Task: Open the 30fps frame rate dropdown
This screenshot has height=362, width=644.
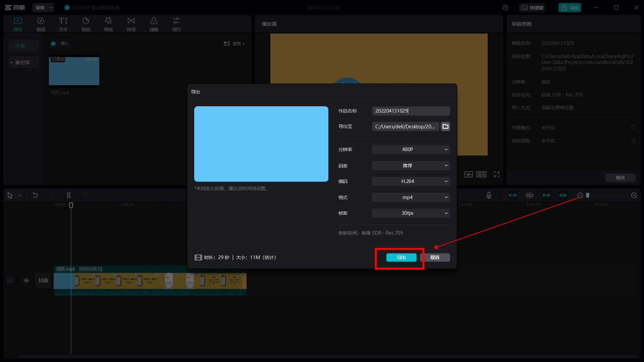Action: click(411, 213)
